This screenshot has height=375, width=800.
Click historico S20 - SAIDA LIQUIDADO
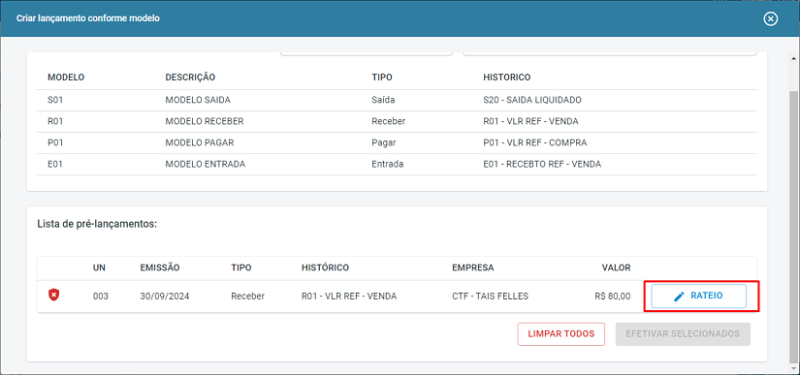tap(532, 100)
